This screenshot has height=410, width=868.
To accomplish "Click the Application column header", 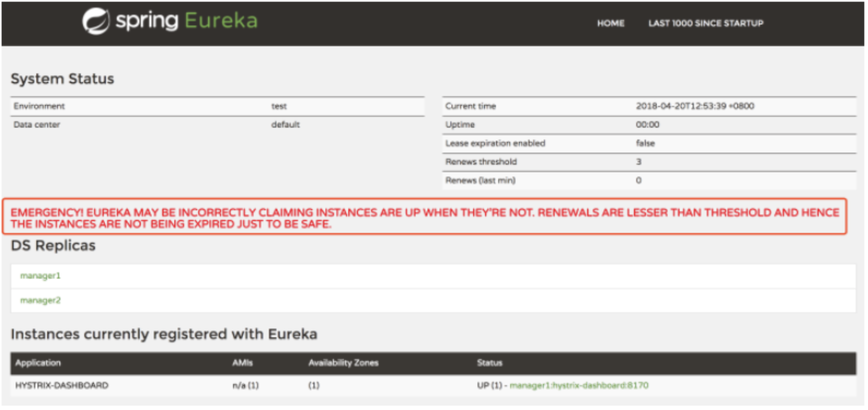I will [x=38, y=363].
